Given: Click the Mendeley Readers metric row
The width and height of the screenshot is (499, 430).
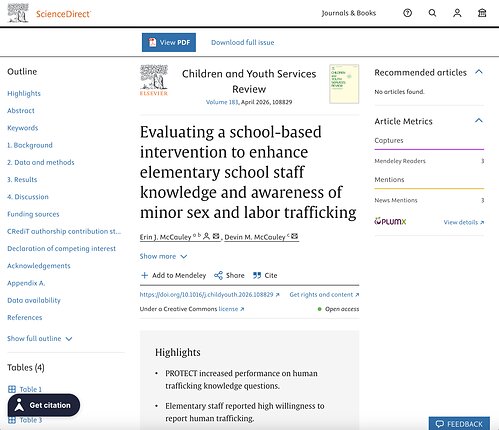Looking at the screenshot, I should click(429, 161).
